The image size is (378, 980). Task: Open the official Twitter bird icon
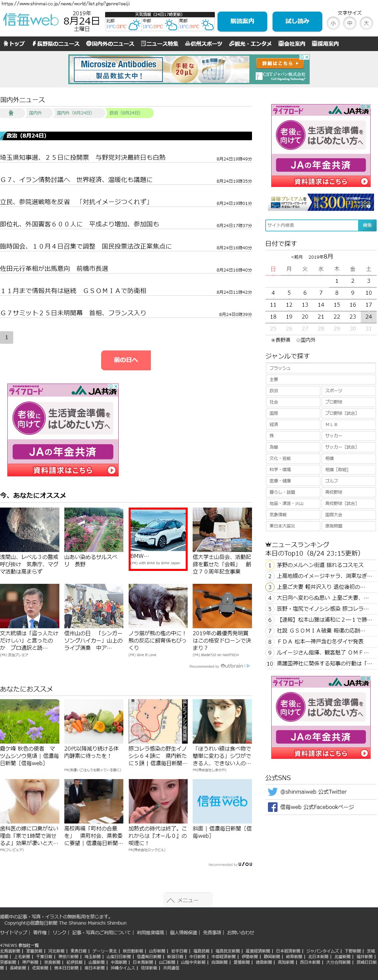point(272,792)
